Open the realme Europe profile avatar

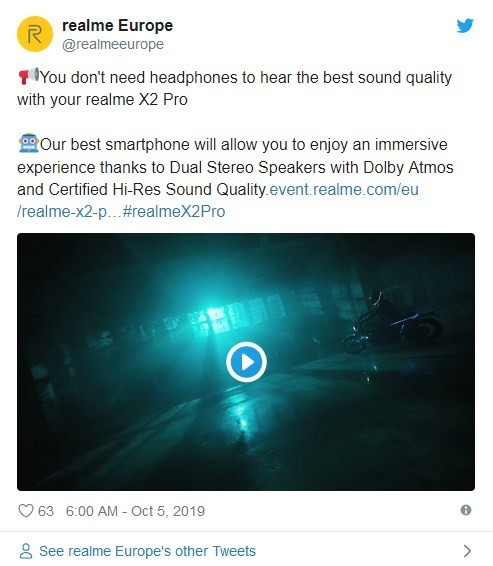pos(35,34)
